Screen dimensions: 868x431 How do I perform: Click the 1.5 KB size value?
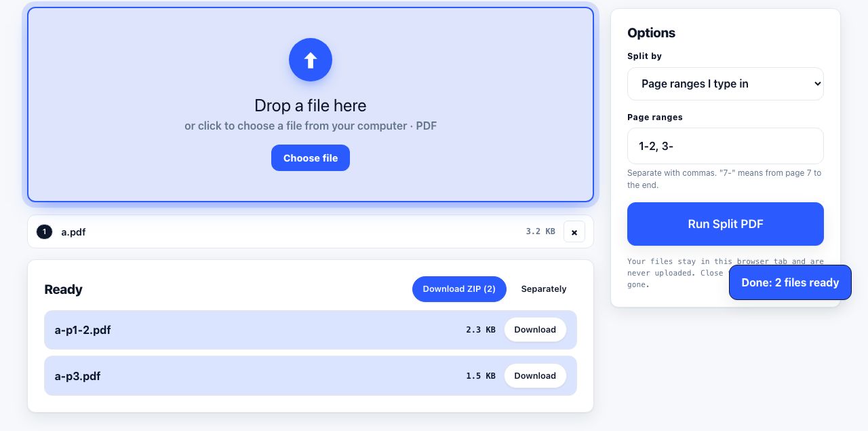481,376
